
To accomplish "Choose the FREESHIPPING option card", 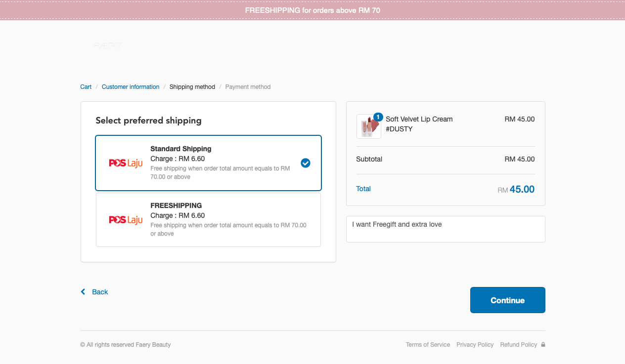I will 208,219.
